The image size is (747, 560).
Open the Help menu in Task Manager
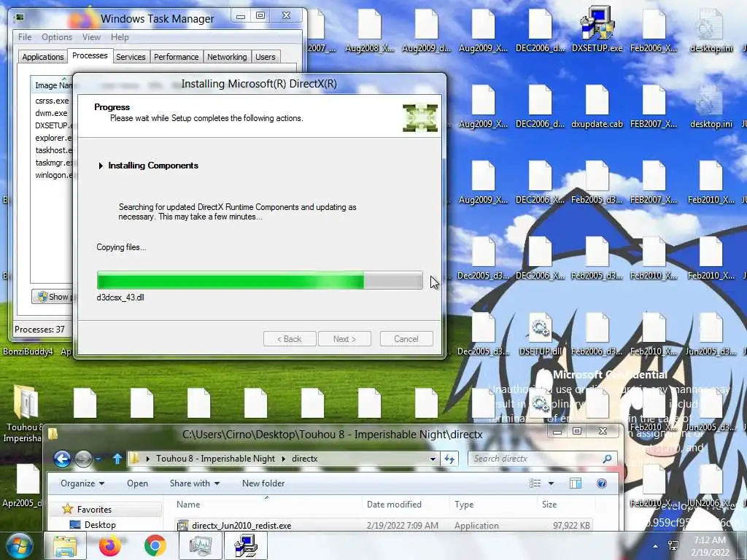120,37
